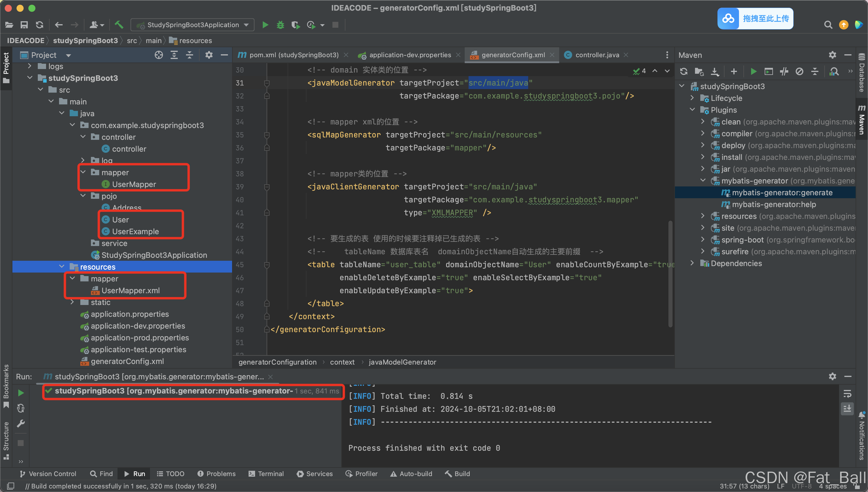The width and height of the screenshot is (868, 492).
Task: Collapse all nodes in the Project view
Action: (x=190, y=55)
